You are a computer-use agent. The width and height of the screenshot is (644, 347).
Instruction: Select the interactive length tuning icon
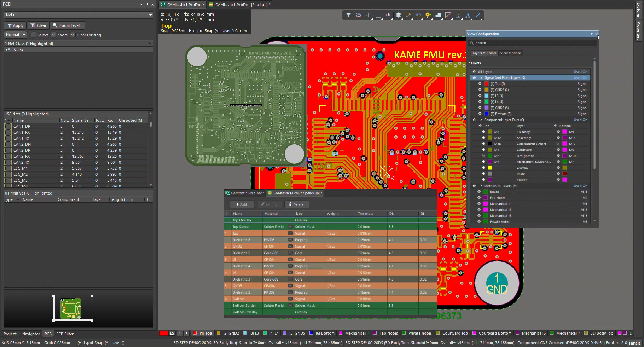pyautogui.click(x=418, y=15)
